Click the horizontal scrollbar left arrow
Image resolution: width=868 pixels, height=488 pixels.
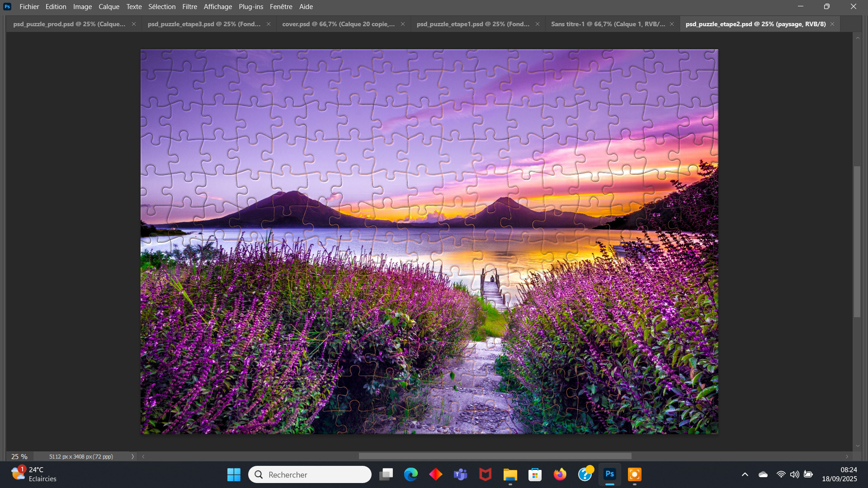coord(143,456)
